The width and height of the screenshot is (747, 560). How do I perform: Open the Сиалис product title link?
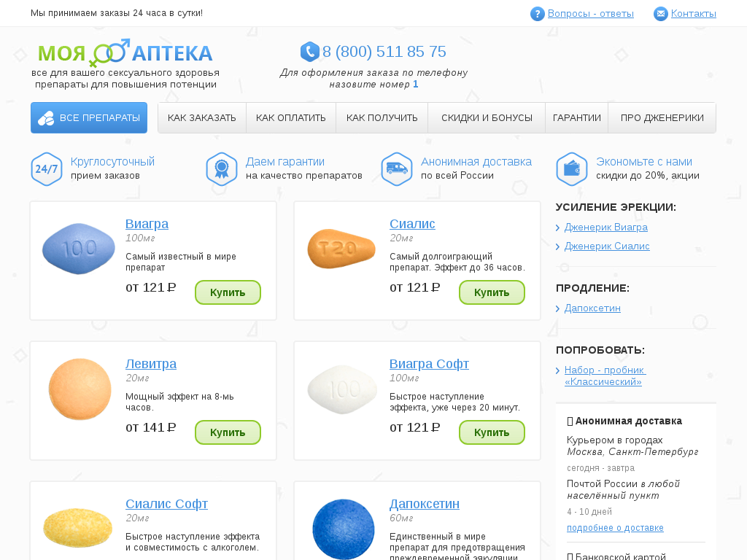pos(413,223)
